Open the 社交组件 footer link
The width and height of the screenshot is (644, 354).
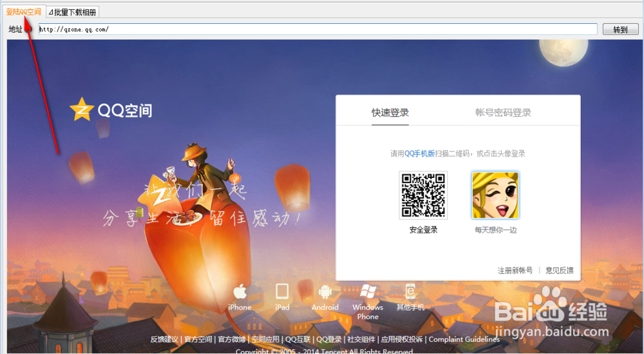pyautogui.click(x=361, y=339)
